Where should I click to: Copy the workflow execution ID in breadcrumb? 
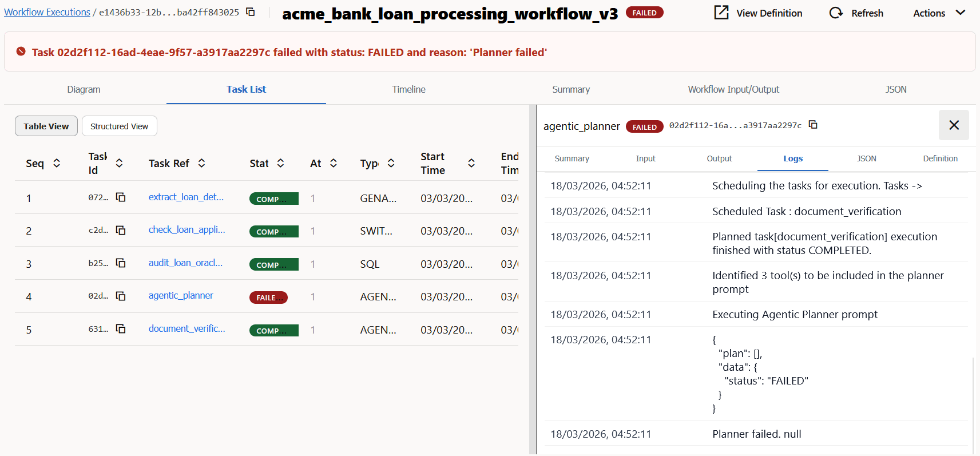click(251, 12)
